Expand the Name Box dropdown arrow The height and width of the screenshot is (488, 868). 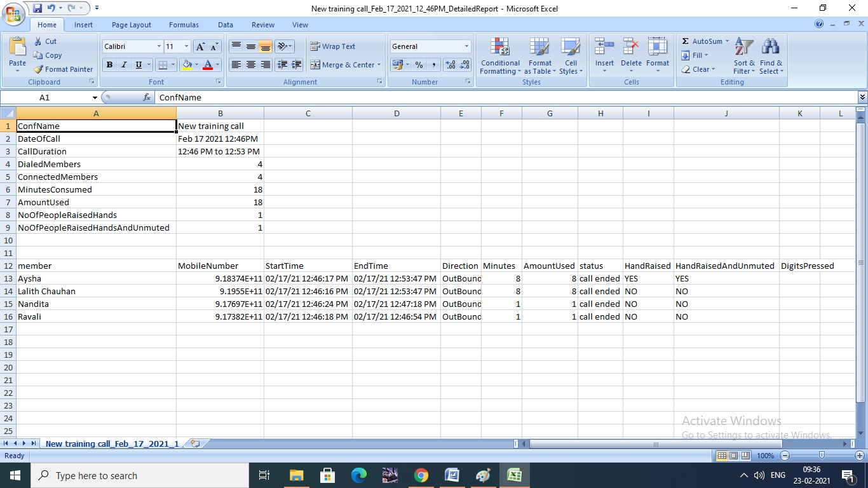pos(95,98)
